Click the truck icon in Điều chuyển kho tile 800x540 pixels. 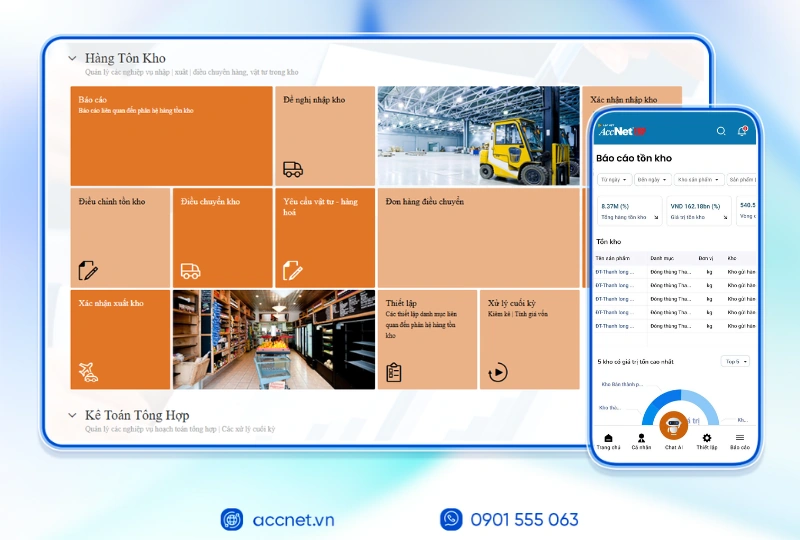click(190, 271)
